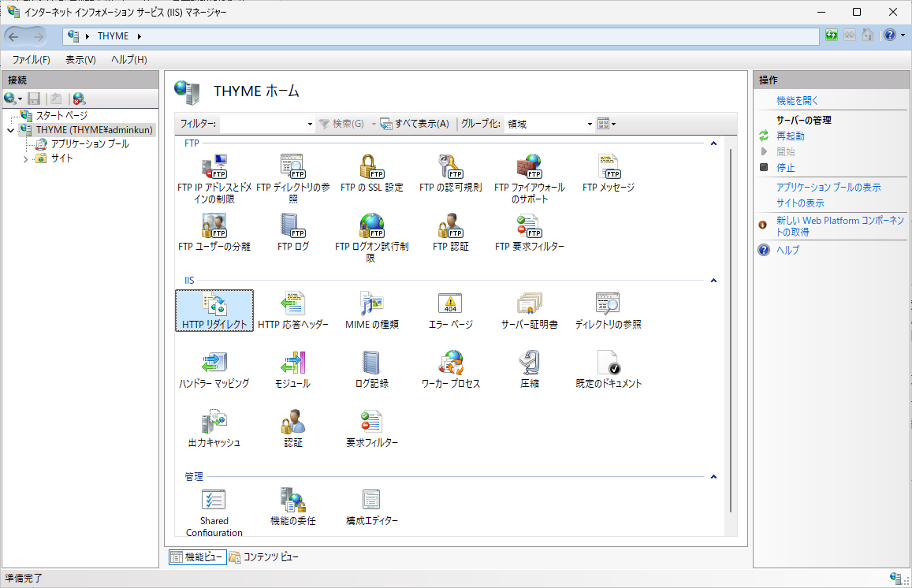Click すべて表示(A) button
The width and height of the screenshot is (912, 588).
click(415, 124)
